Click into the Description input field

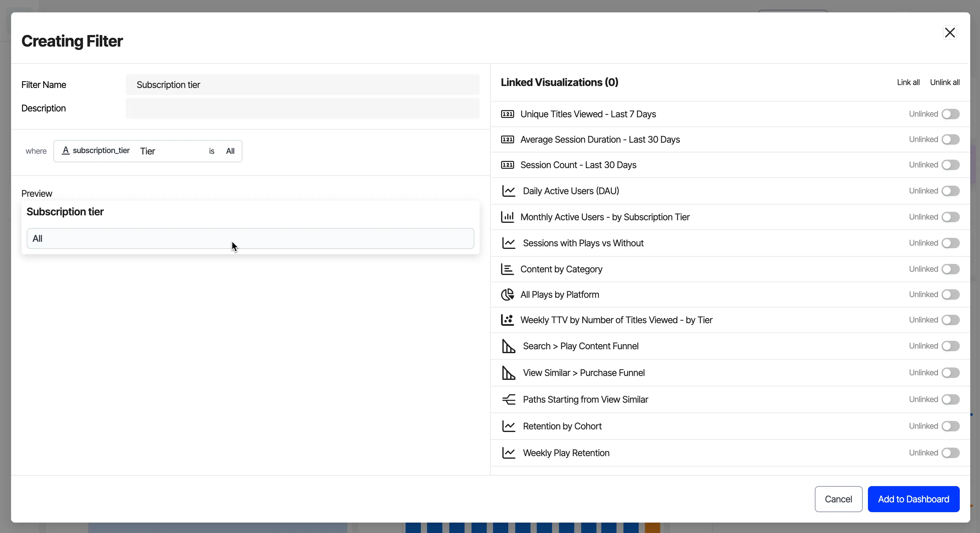click(x=302, y=108)
